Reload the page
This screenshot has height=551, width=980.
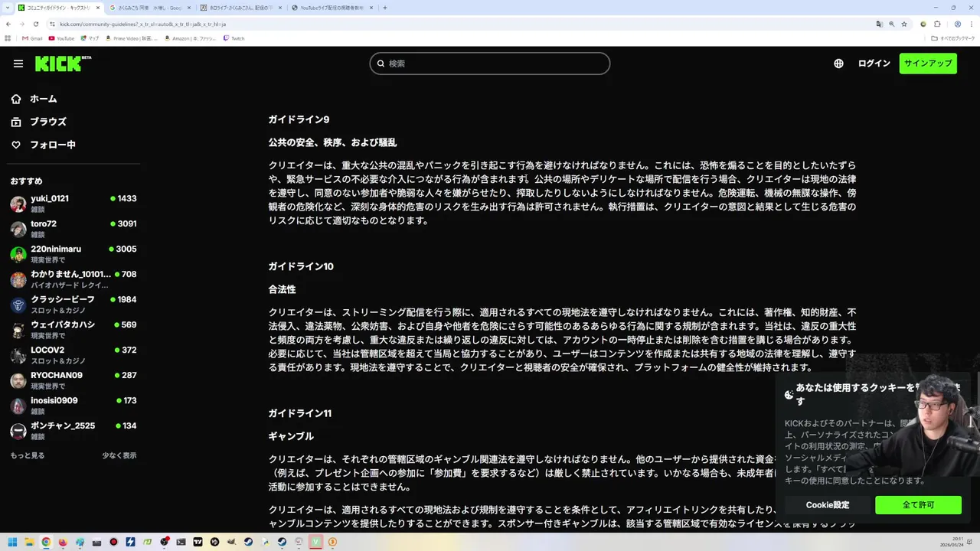pos(36,24)
